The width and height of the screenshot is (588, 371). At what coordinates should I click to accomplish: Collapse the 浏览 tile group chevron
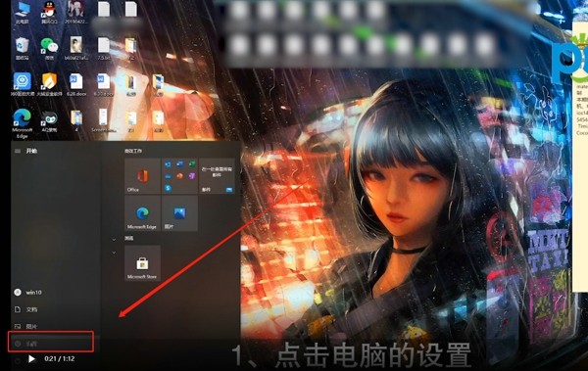(114, 239)
